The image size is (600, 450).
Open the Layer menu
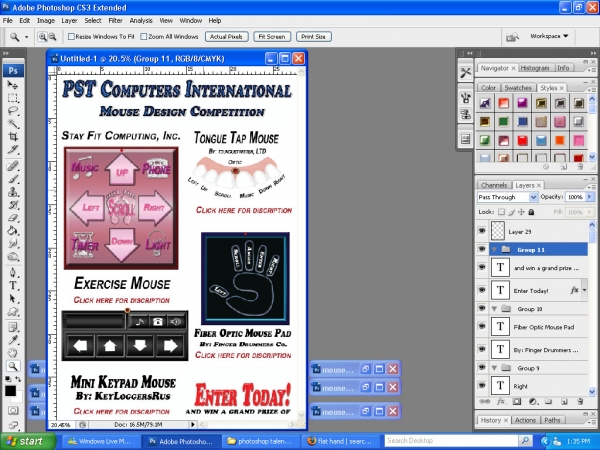pos(69,21)
